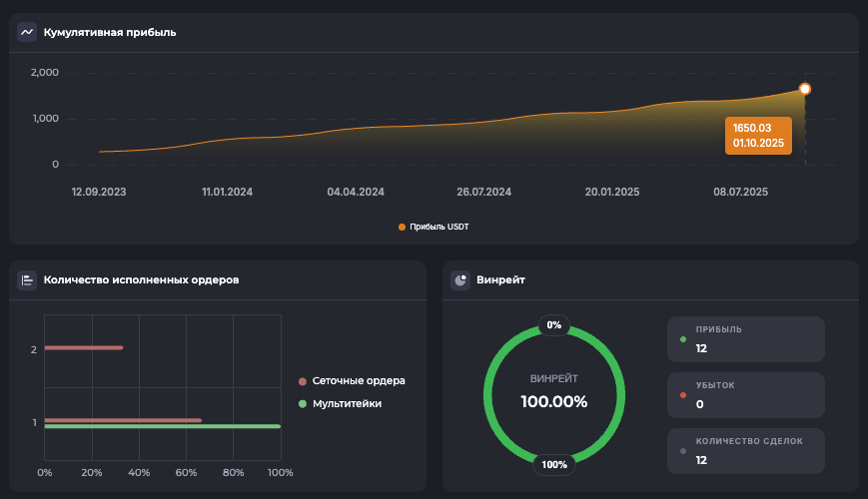
Task: Toggle the Мультитейки legend entry
Action: (346, 403)
